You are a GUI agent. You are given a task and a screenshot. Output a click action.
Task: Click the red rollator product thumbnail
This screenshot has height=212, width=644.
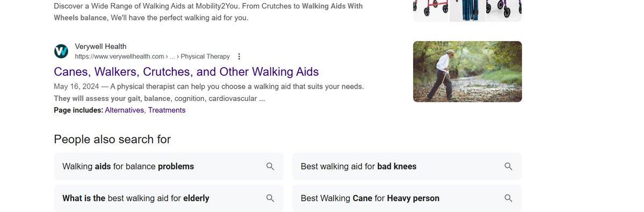click(430, 10)
